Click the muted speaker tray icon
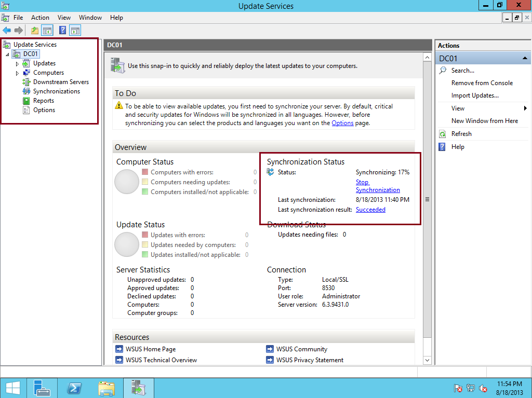Image resolution: width=532 pixels, height=398 pixels. click(x=483, y=388)
